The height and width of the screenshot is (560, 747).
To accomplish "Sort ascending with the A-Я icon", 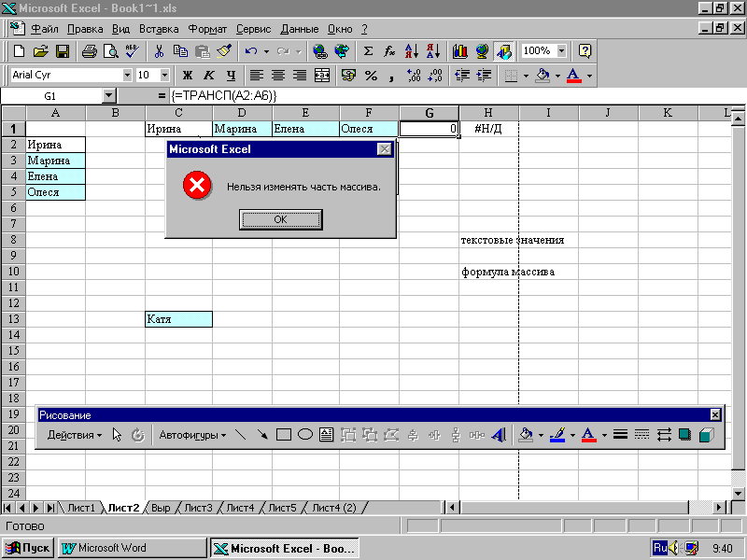I will point(411,51).
